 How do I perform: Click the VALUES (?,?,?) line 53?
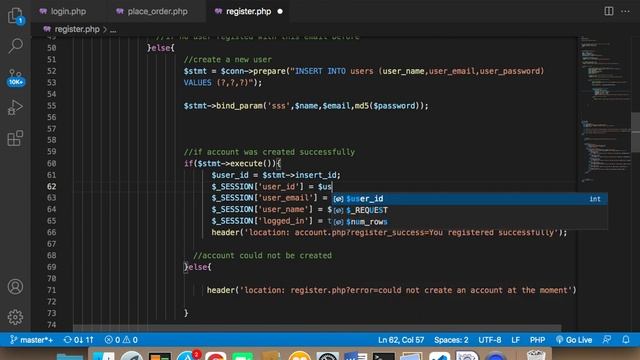(x=223, y=82)
